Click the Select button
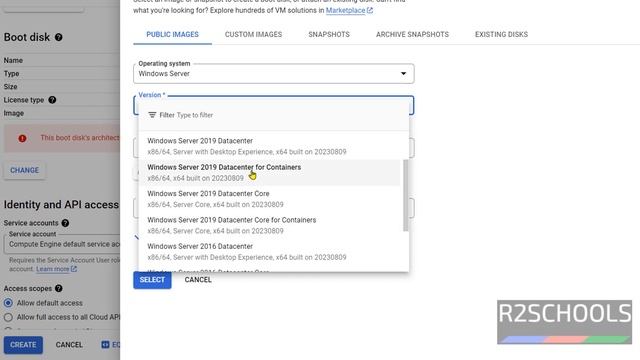The width and height of the screenshot is (640, 360). (152, 280)
